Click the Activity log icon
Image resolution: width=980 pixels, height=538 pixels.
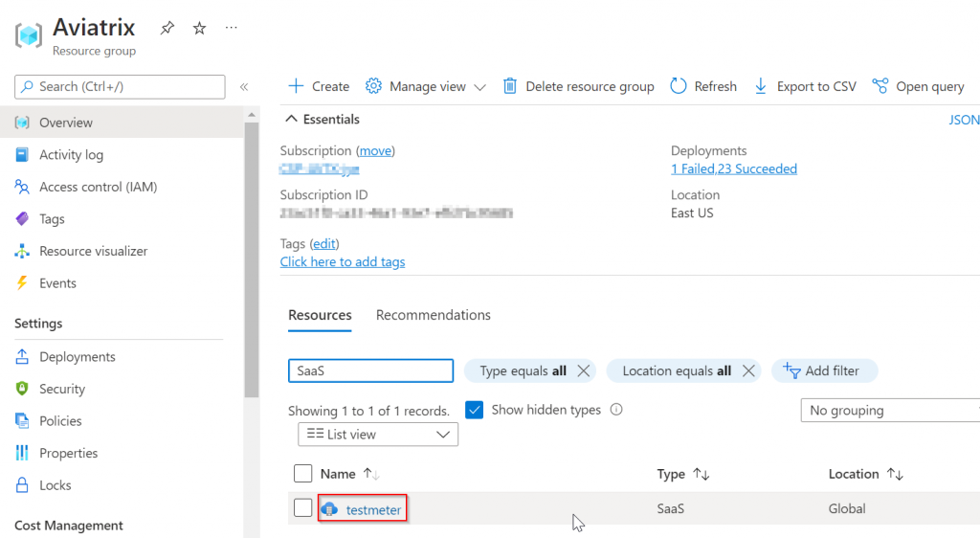pyautogui.click(x=22, y=154)
